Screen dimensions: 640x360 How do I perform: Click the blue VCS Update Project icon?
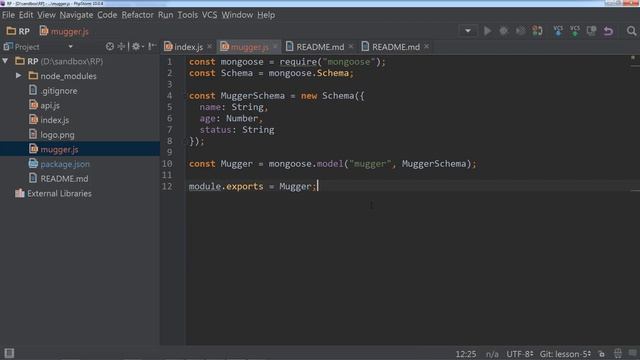[558, 31]
